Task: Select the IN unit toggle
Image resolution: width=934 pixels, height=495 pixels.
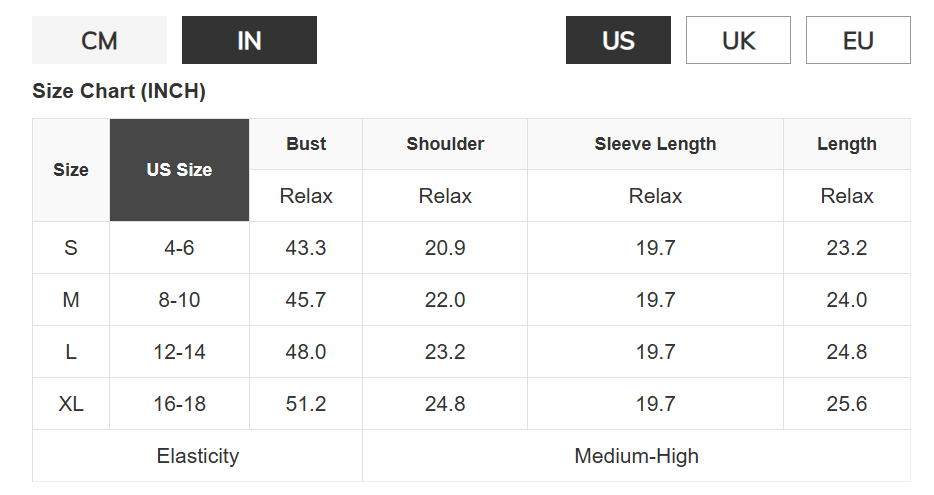Action: pyautogui.click(x=249, y=40)
